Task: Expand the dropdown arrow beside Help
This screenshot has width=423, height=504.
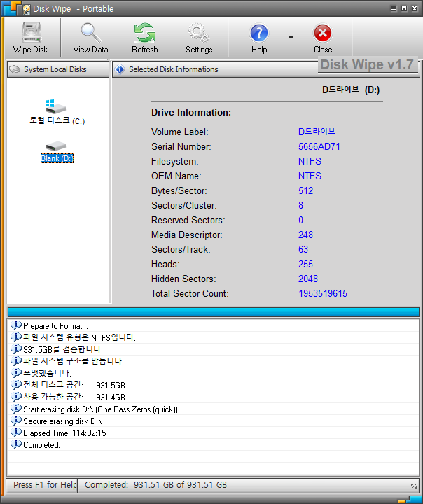Action: pyautogui.click(x=291, y=38)
